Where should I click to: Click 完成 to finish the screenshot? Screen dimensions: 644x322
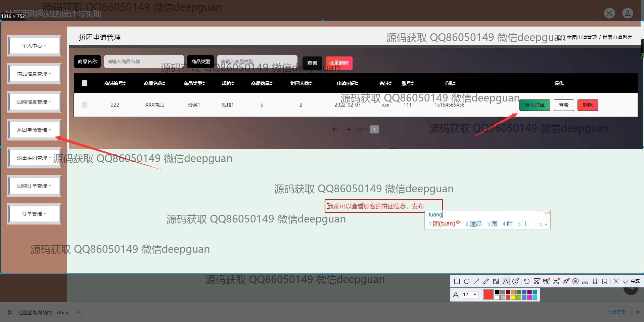[632, 281]
